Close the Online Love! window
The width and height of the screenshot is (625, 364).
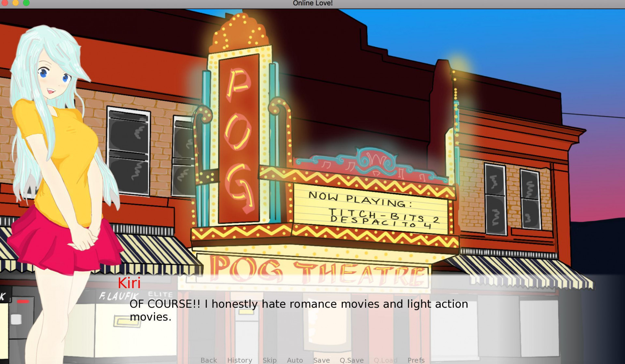(5, 3)
